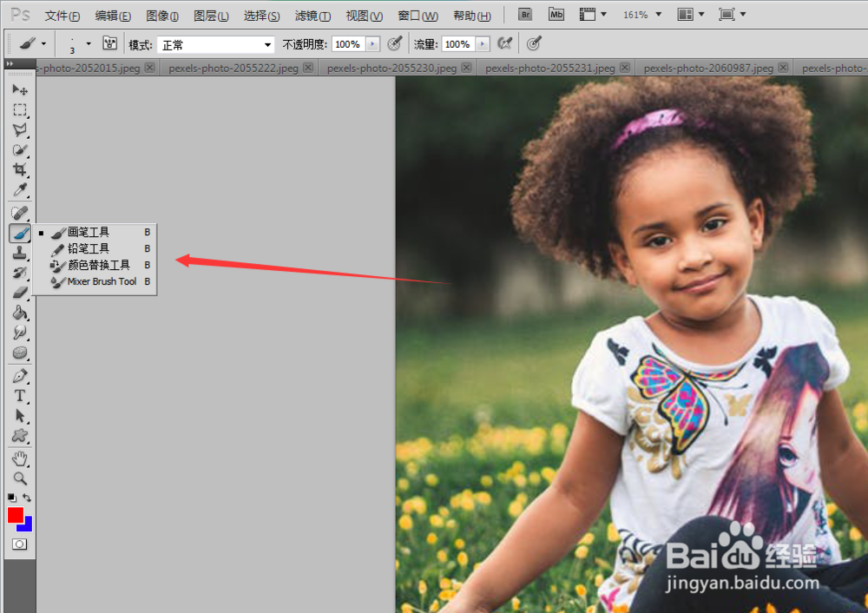
Task: Select the Clone Stamp tool
Action: [x=20, y=253]
